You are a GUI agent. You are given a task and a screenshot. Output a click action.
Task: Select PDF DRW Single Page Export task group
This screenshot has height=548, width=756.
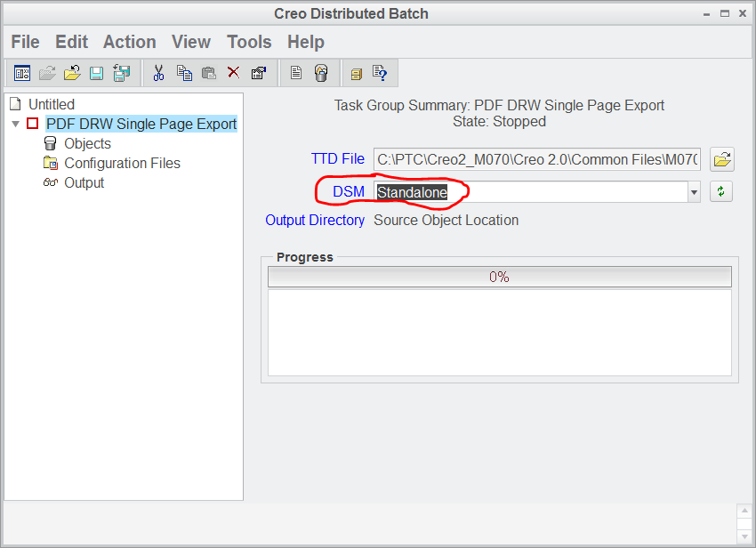pyautogui.click(x=141, y=124)
